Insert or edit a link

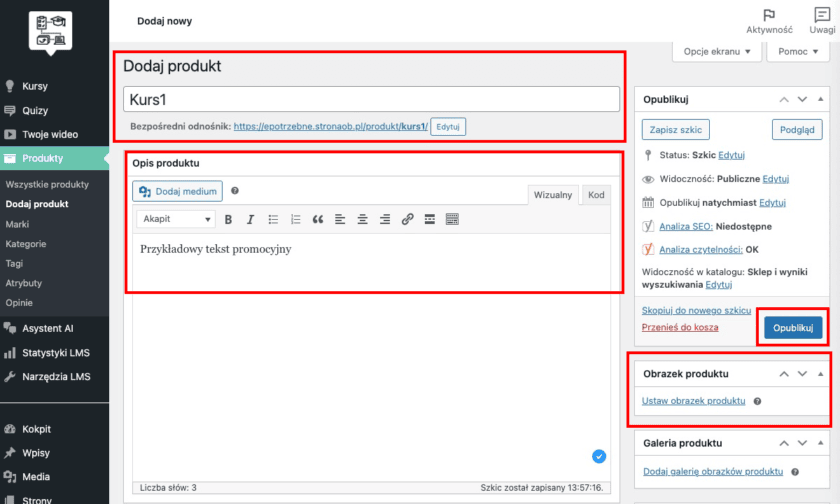click(x=407, y=219)
